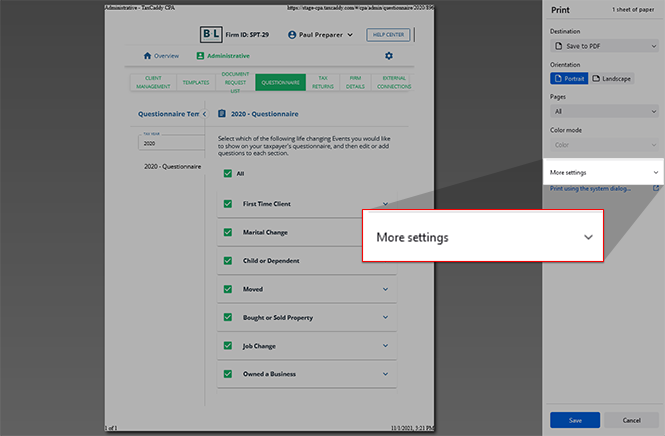Open the settings gear icon
665x436 pixels.
[x=388, y=56]
